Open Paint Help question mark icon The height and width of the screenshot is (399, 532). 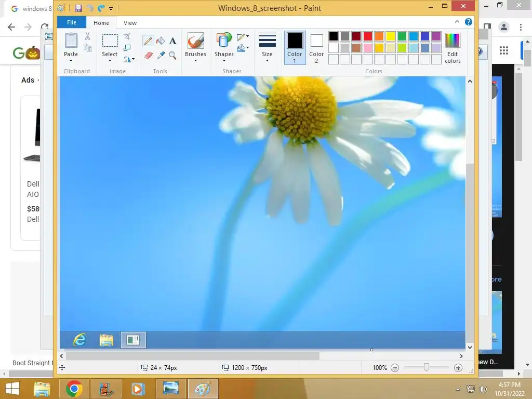coord(468,22)
